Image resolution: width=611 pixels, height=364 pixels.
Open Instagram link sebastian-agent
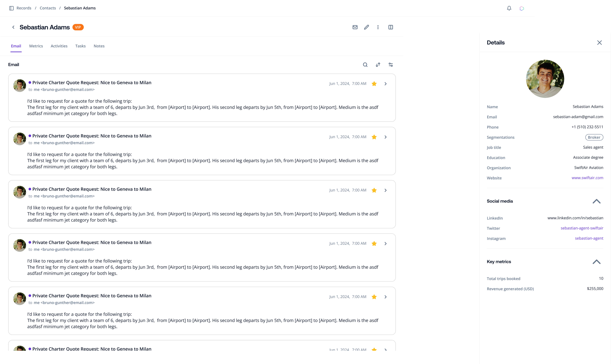point(589,238)
